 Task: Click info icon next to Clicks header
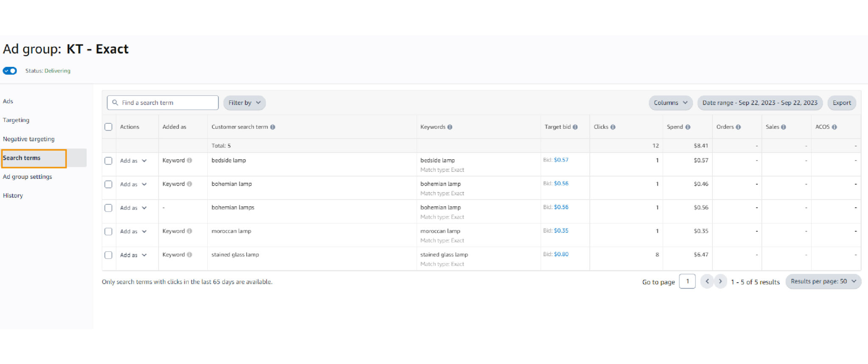613,127
